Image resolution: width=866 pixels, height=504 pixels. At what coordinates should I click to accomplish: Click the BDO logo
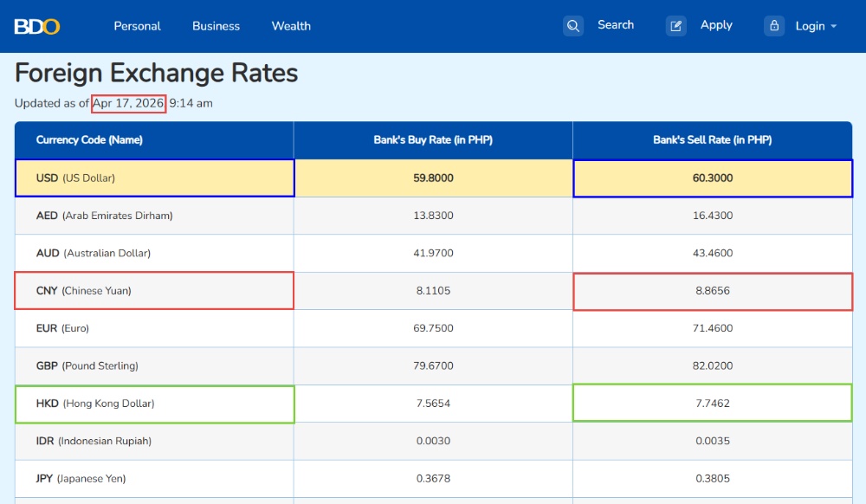click(36, 26)
